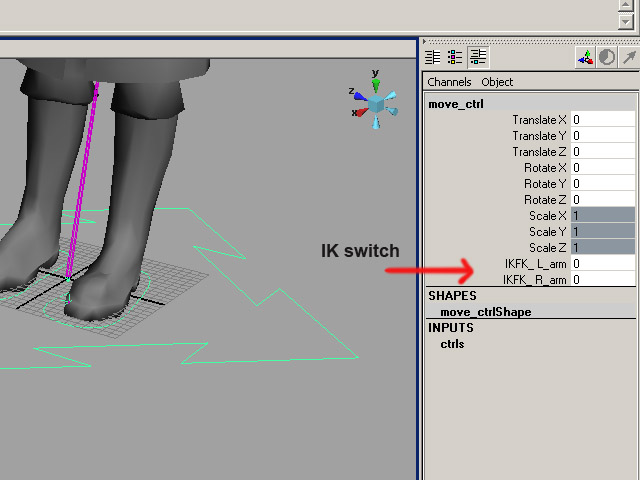Select the Translate Z attribute label
The width and height of the screenshot is (640, 480).
pos(540,152)
